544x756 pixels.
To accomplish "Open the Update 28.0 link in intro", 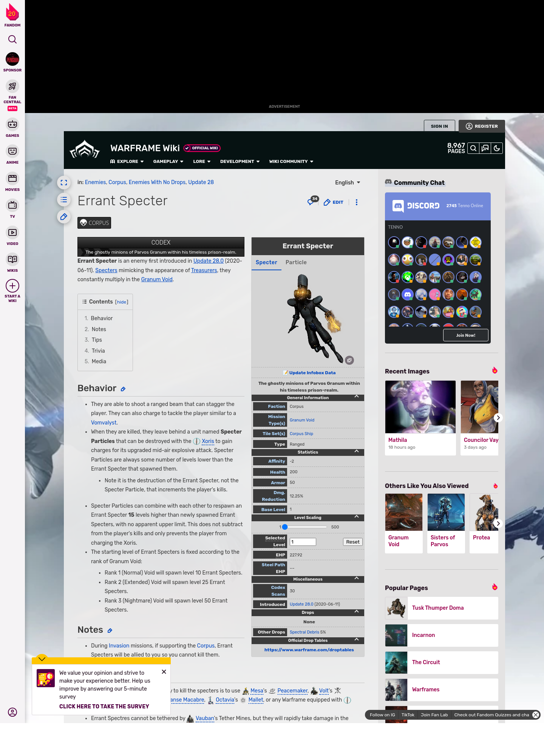I will pos(209,261).
